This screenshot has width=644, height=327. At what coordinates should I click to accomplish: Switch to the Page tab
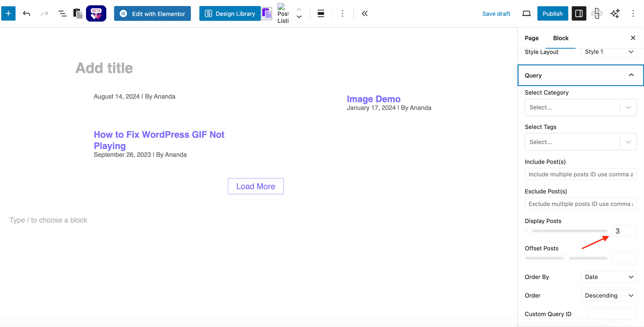(x=531, y=38)
